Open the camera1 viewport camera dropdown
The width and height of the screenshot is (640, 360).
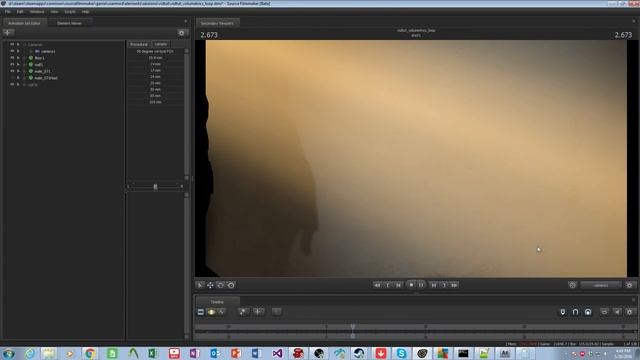pyautogui.click(x=601, y=285)
